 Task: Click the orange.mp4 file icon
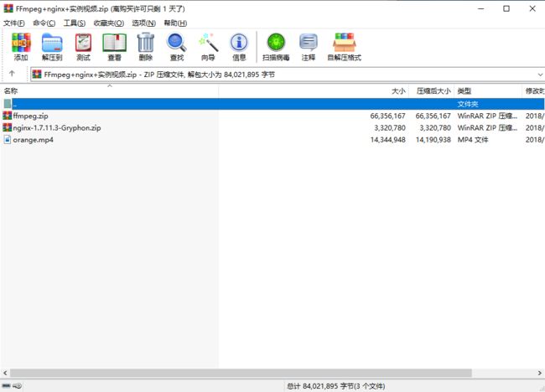7,140
